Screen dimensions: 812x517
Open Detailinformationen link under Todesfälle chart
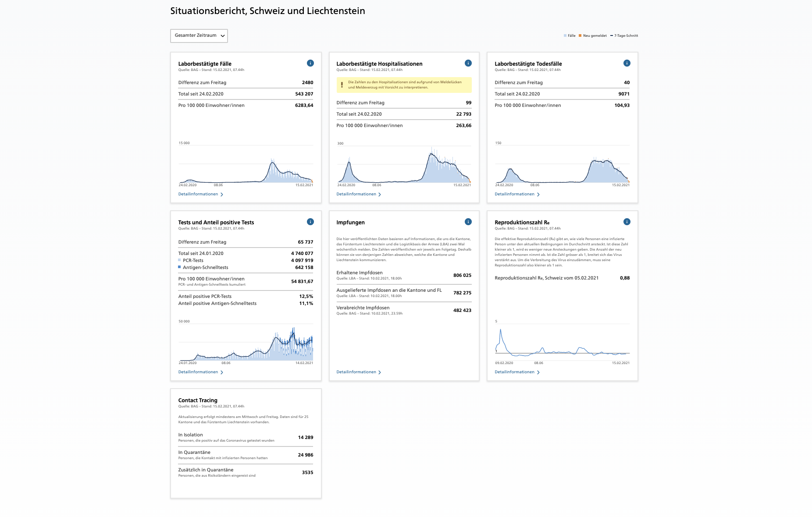point(517,194)
